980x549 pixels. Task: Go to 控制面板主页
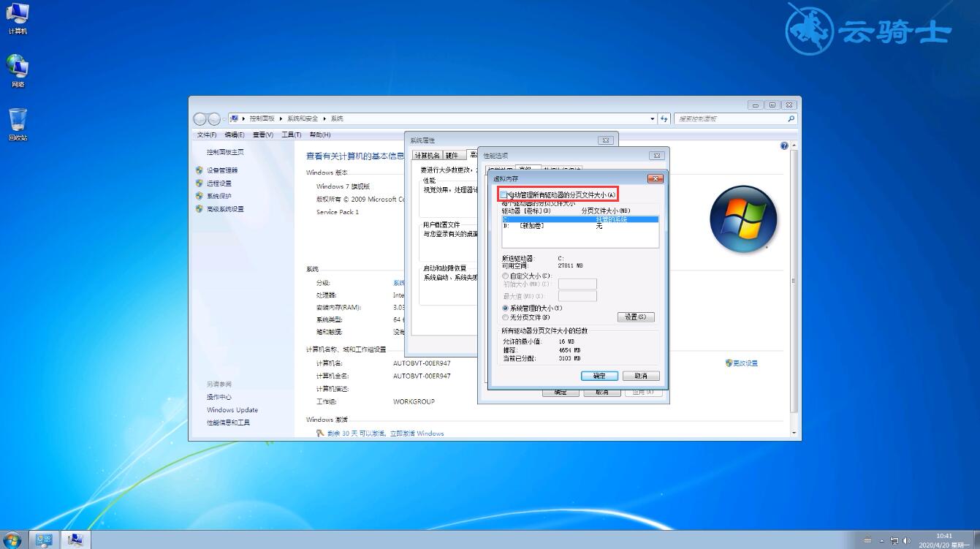coord(225,152)
